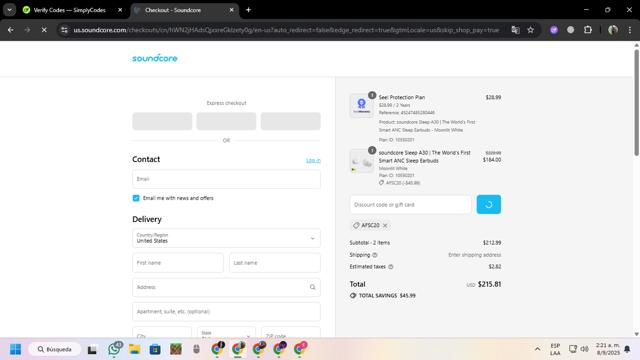
Task: Click the Sleep A30 earbuds thumbnail
Action: (x=362, y=161)
